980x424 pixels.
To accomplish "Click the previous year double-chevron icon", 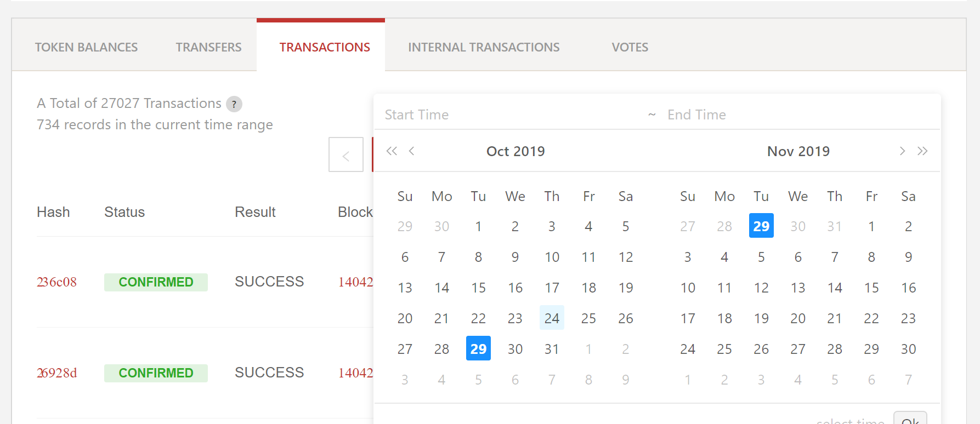I will (391, 151).
